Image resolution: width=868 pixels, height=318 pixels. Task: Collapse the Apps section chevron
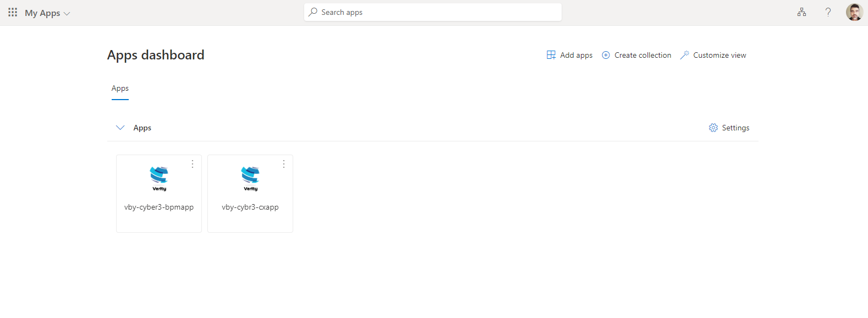point(120,128)
